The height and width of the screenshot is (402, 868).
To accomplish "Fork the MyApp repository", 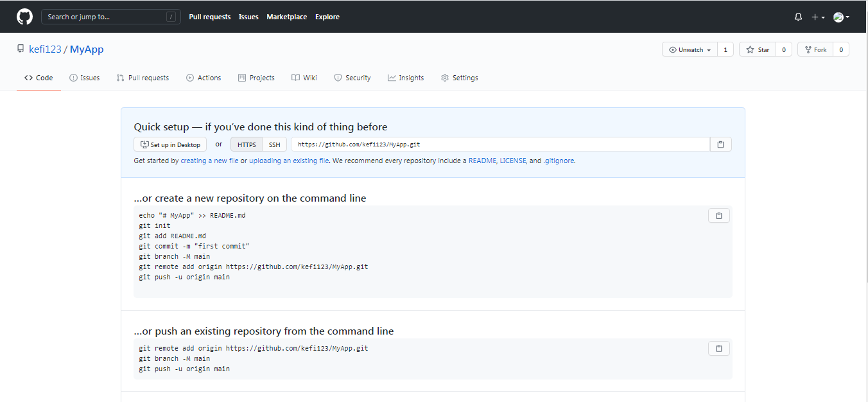I will 815,49.
